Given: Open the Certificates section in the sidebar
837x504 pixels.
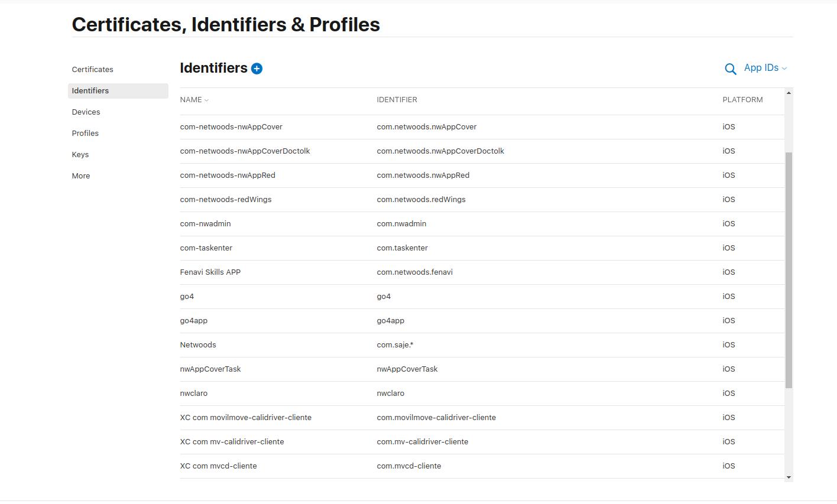Looking at the screenshot, I should pyautogui.click(x=93, y=70).
